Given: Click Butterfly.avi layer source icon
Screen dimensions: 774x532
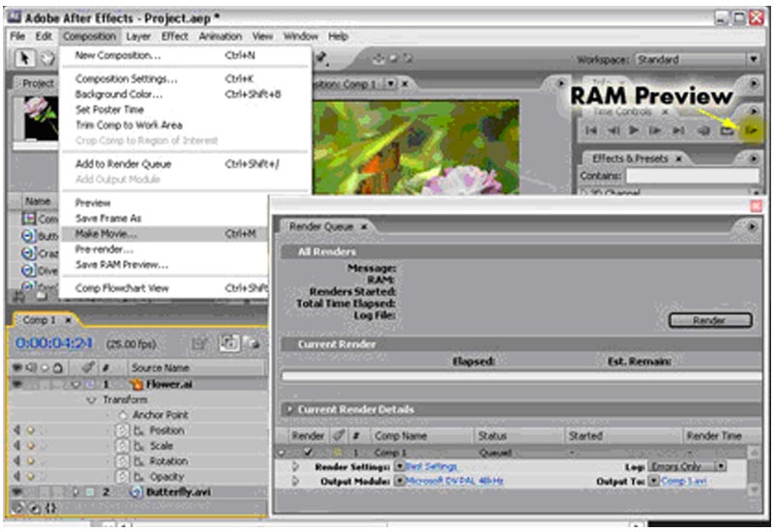Looking at the screenshot, I should click(135, 492).
